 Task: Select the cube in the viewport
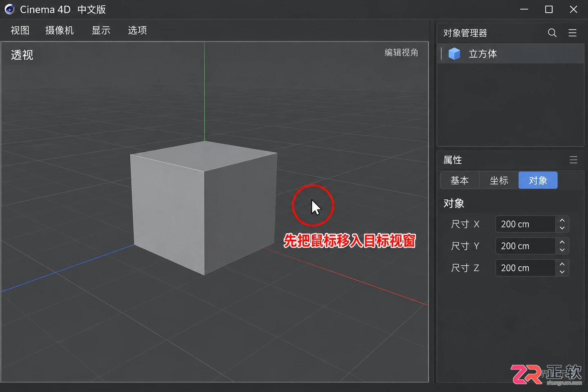[204, 208]
